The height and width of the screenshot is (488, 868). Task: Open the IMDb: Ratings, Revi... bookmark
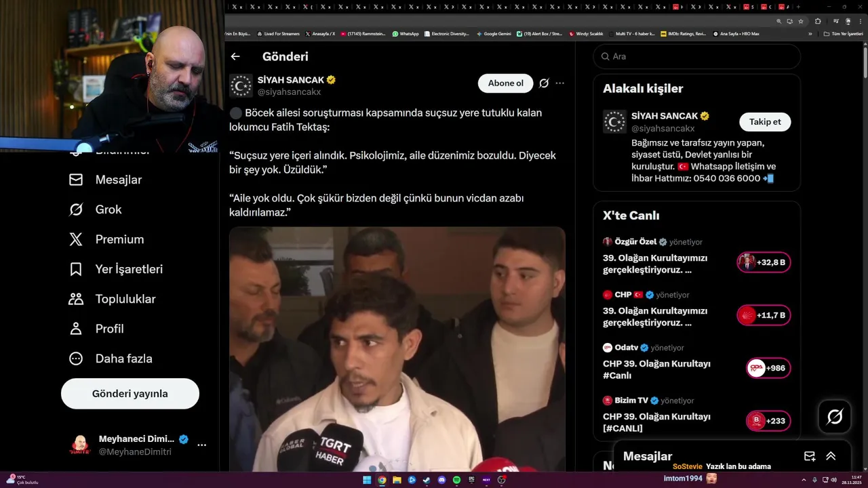pyautogui.click(x=684, y=33)
